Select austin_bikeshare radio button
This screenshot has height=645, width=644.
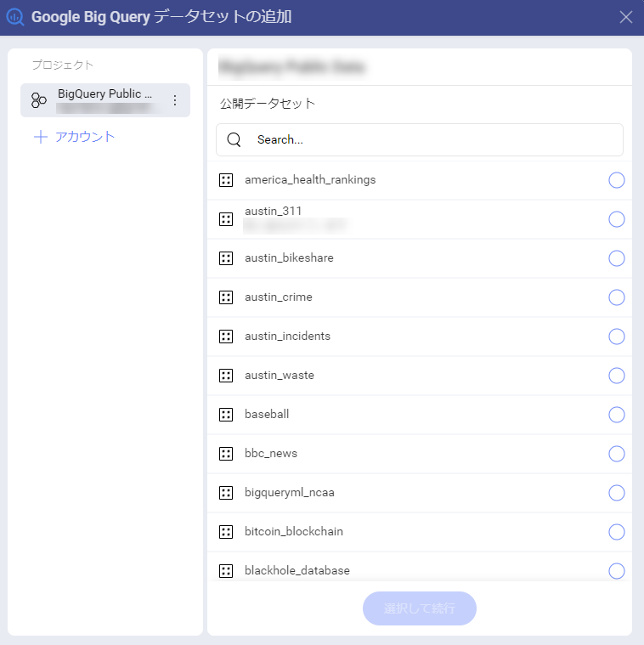[617, 258]
